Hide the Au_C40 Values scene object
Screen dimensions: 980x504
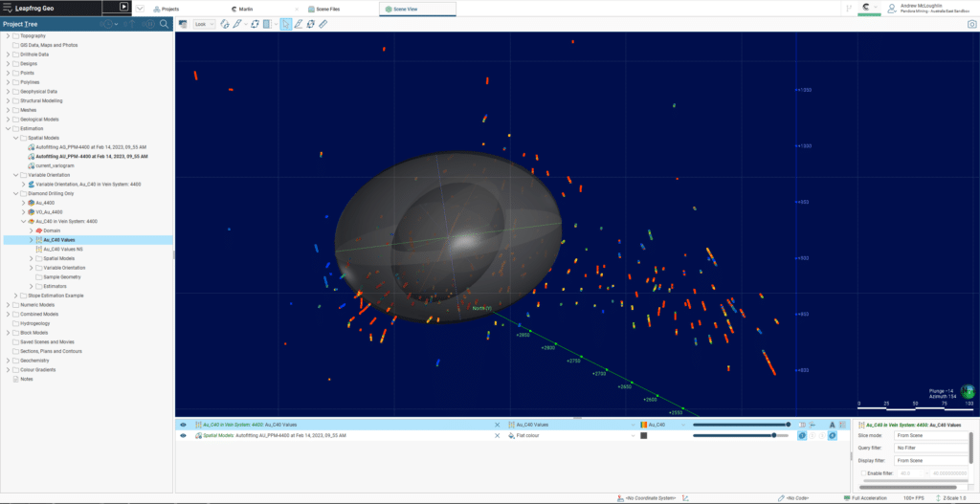tap(183, 424)
